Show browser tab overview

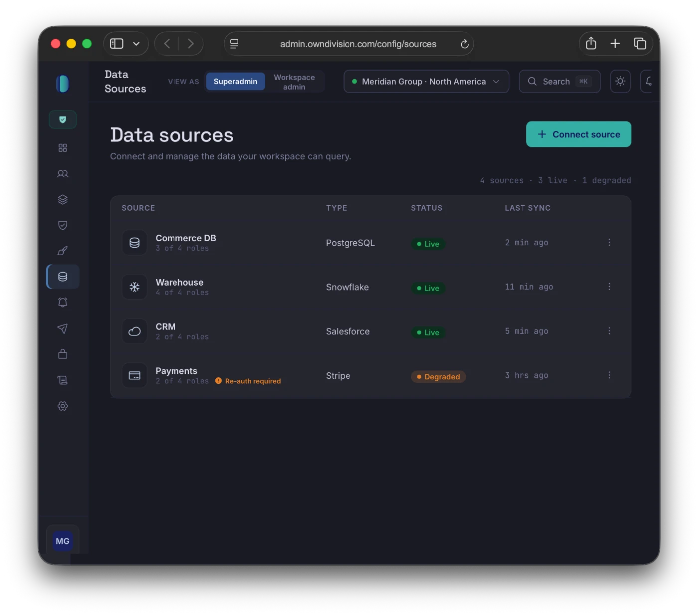pos(640,44)
